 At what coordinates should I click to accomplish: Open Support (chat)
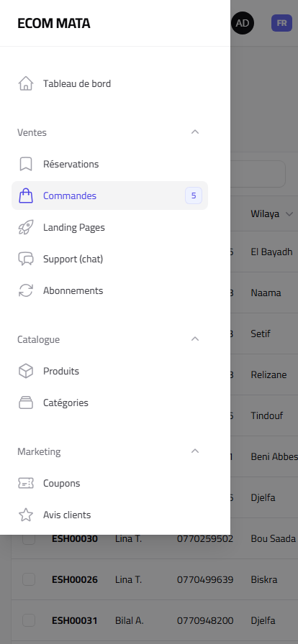109,259
